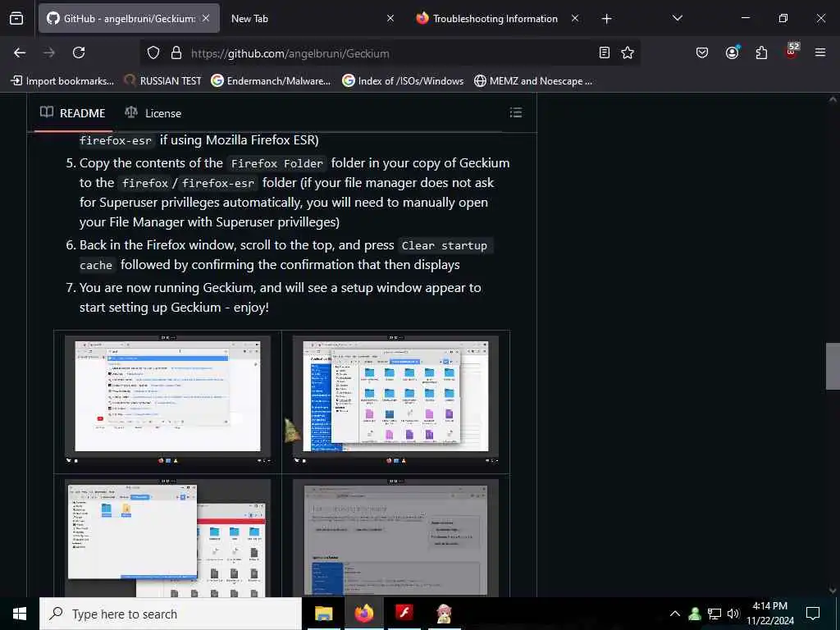The width and height of the screenshot is (840, 630).
Task: Click the page vertical scrollbar thumb
Action: pos(833,366)
